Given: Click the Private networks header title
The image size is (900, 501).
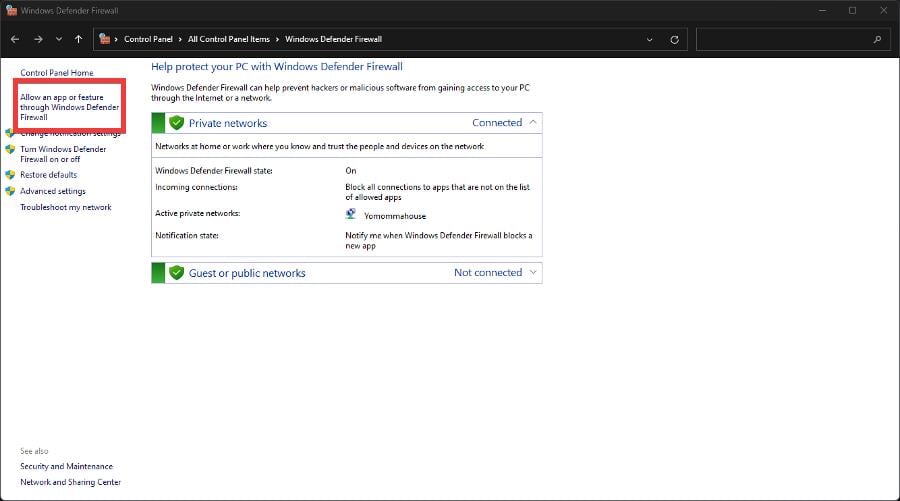Looking at the screenshot, I should point(228,123).
